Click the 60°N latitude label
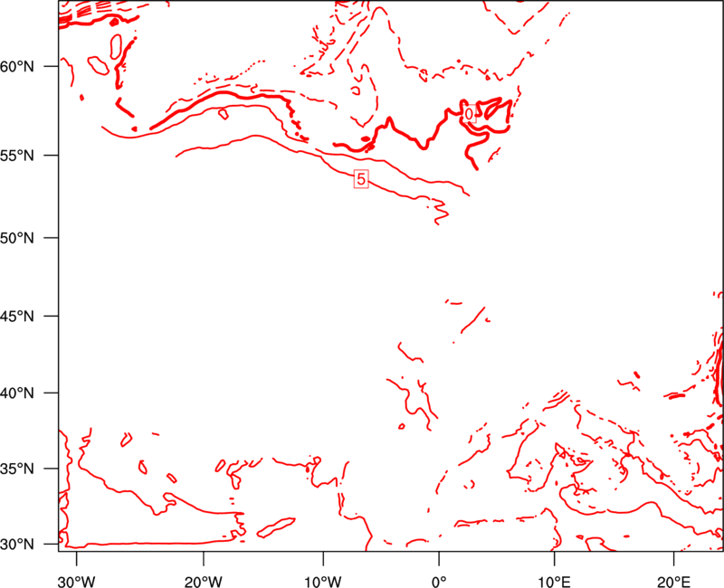 (17, 67)
